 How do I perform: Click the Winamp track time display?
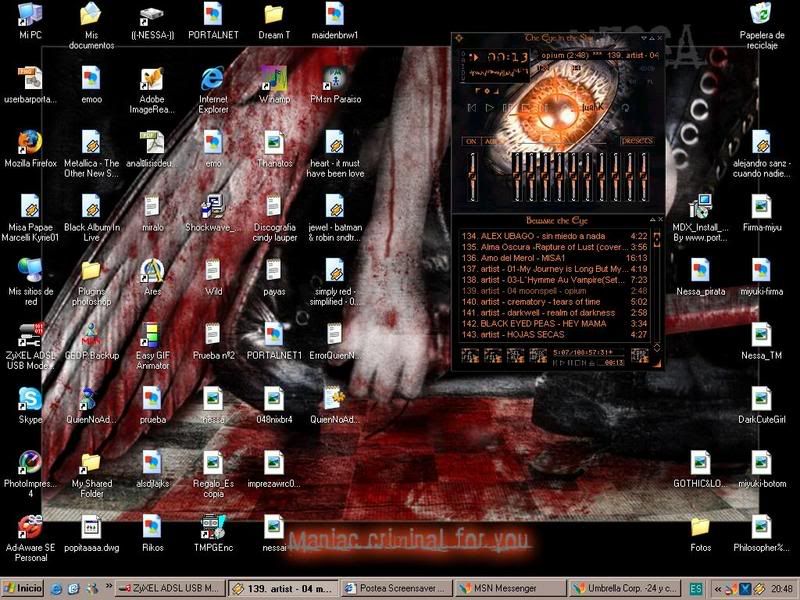(x=507, y=57)
